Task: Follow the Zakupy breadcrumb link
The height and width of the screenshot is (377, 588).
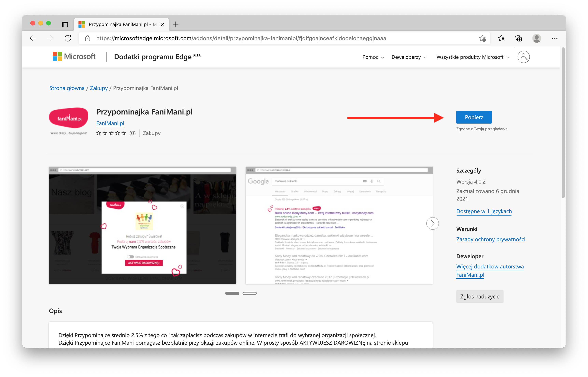Action: coord(99,88)
